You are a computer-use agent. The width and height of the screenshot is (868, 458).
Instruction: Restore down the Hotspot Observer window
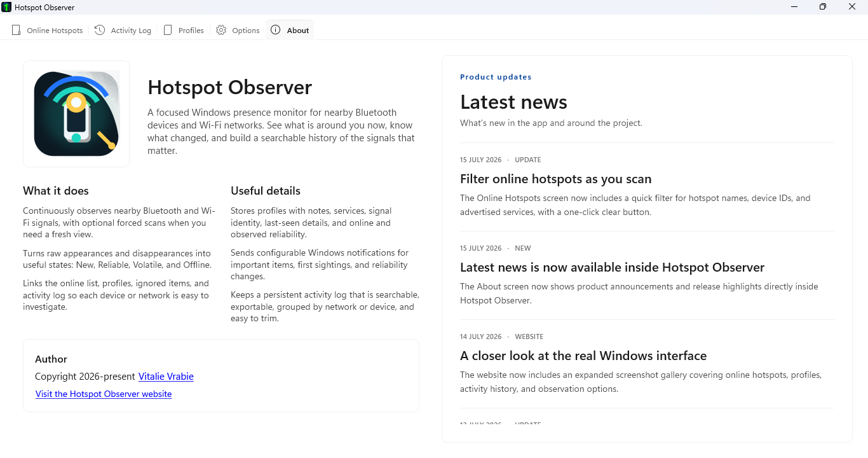pyautogui.click(x=823, y=7)
